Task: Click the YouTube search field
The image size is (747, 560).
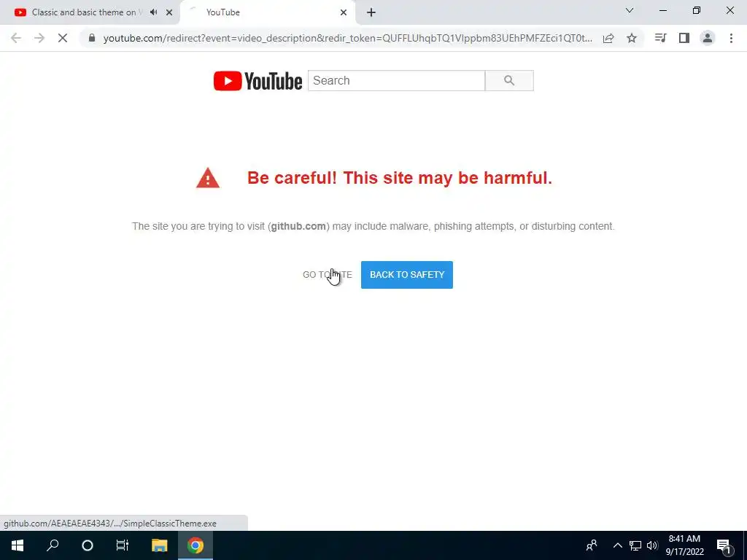Action: 396,80
